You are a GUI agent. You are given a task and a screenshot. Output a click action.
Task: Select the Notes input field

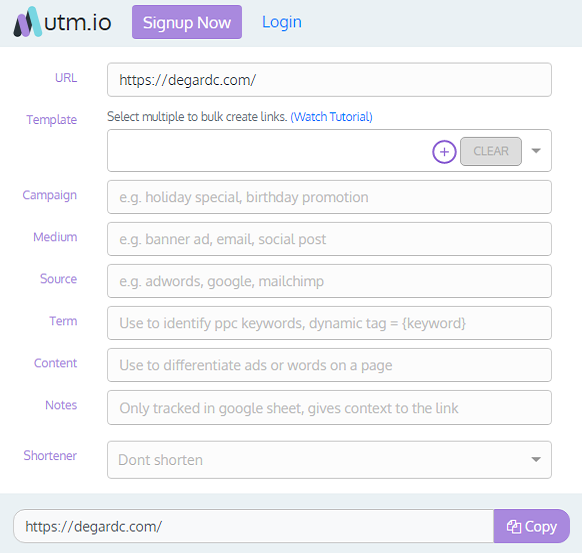(x=329, y=408)
